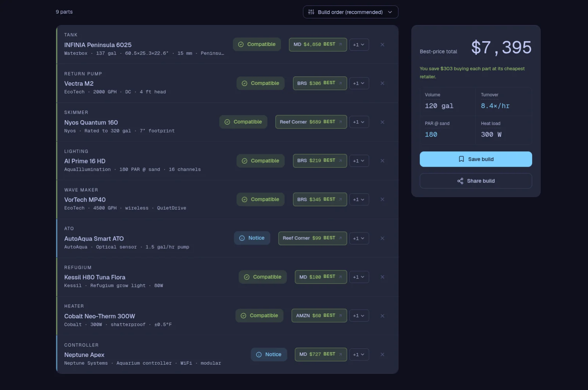Click the Best-price total $7,395
Viewport: 588px width, 390px height.
point(501,47)
